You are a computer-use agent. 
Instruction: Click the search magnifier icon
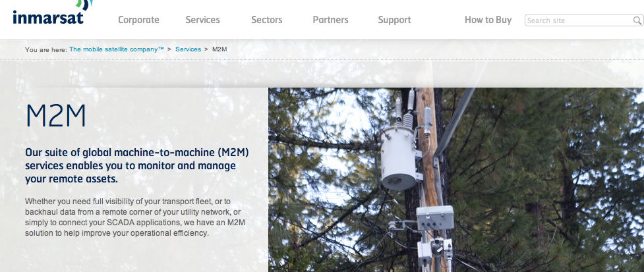click(x=637, y=20)
